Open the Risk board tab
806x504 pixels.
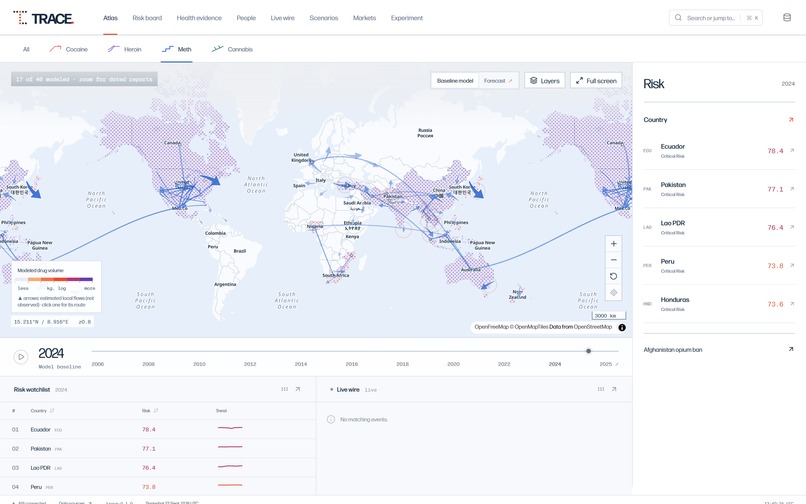tap(147, 18)
